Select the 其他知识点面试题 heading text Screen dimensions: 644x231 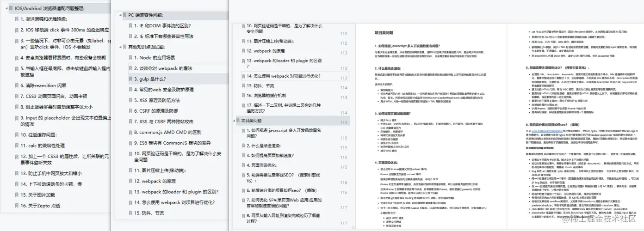click(x=146, y=47)
